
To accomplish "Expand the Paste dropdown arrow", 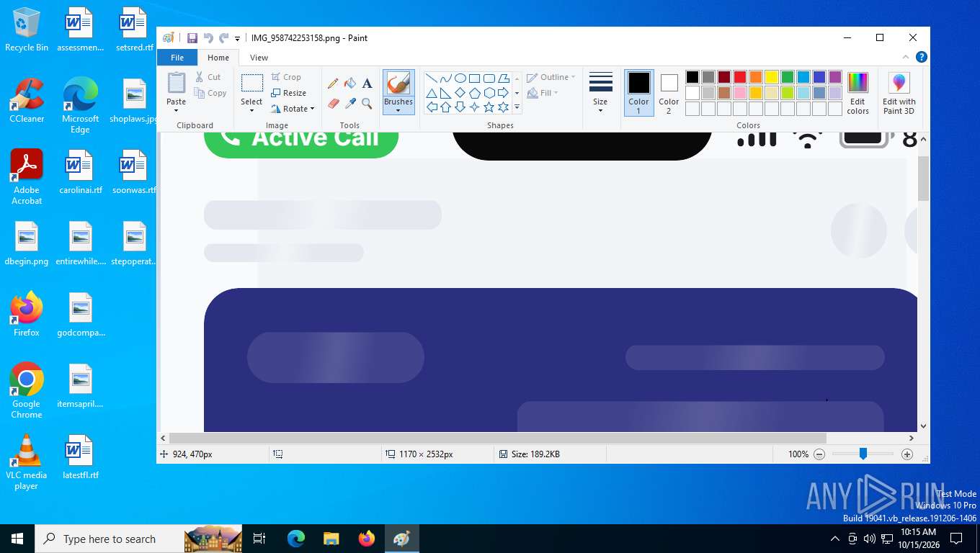I will [177, 110].
